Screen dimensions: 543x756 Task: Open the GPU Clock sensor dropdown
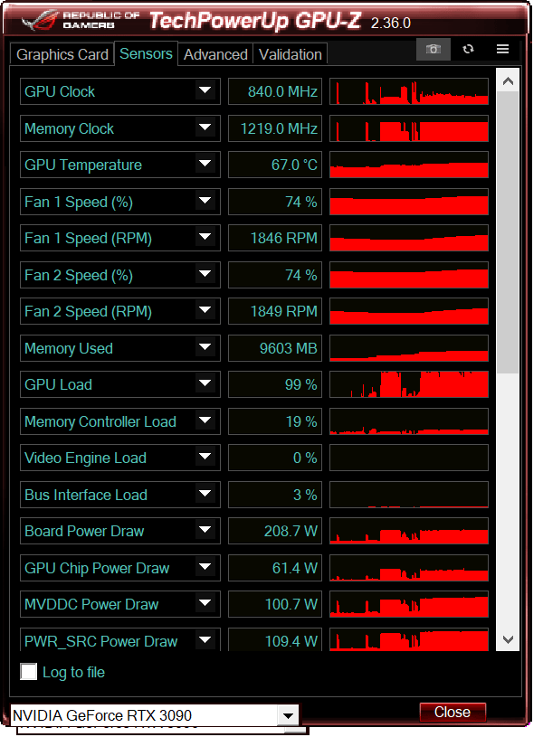coord(205,91)
